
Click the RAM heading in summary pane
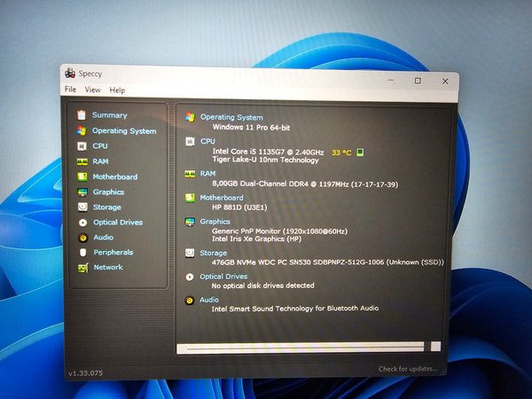coord(207,174)
